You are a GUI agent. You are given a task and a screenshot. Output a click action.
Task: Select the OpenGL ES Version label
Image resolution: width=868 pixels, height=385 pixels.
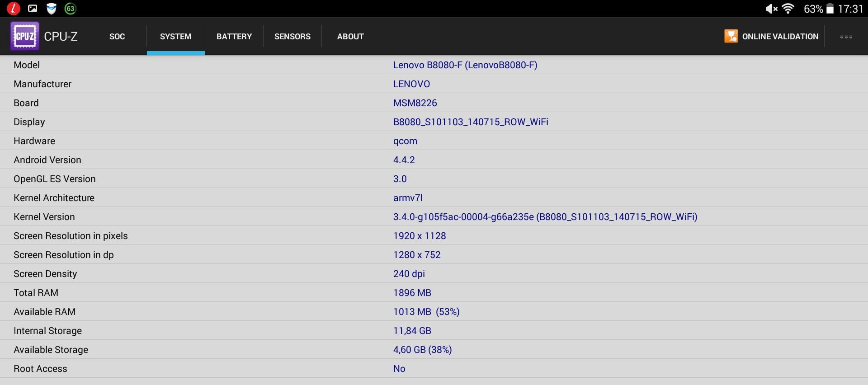tap(55, 178)
